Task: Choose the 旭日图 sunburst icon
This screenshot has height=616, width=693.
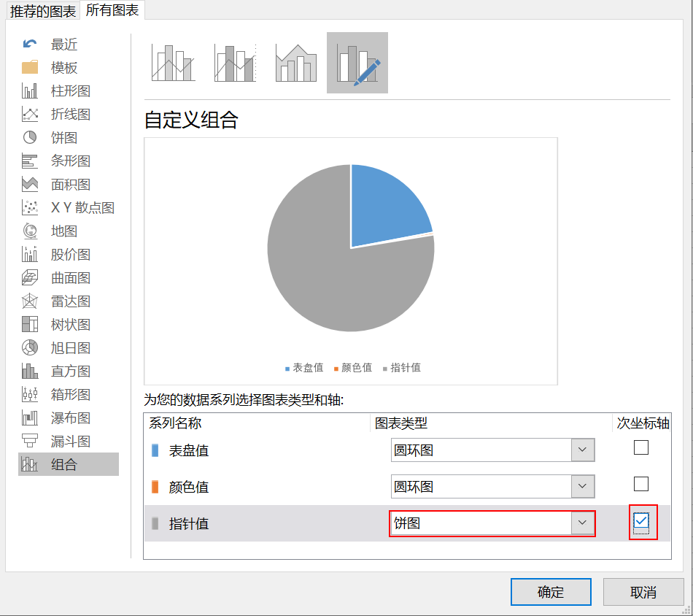Action: (x=30, y=347)
